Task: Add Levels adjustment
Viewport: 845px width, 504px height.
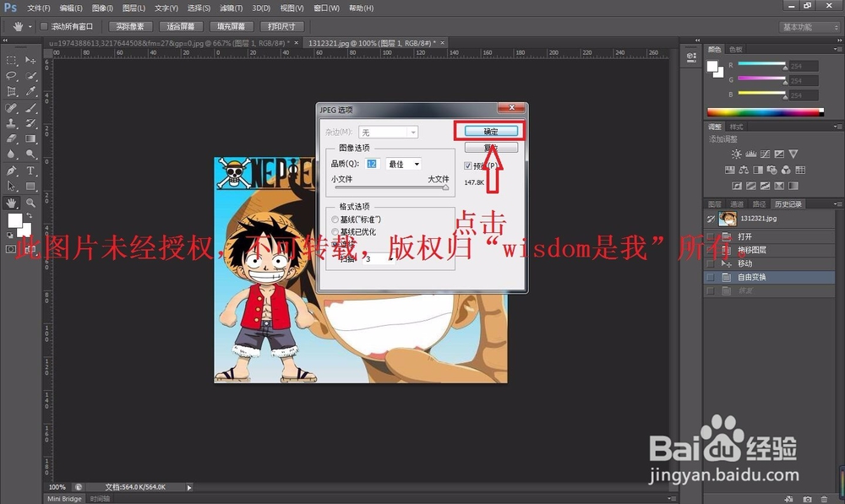Action: [750, 154]
